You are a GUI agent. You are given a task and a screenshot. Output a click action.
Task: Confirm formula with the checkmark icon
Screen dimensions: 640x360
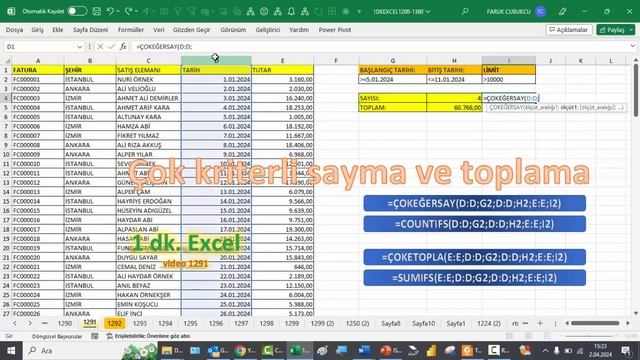[111, 47]
